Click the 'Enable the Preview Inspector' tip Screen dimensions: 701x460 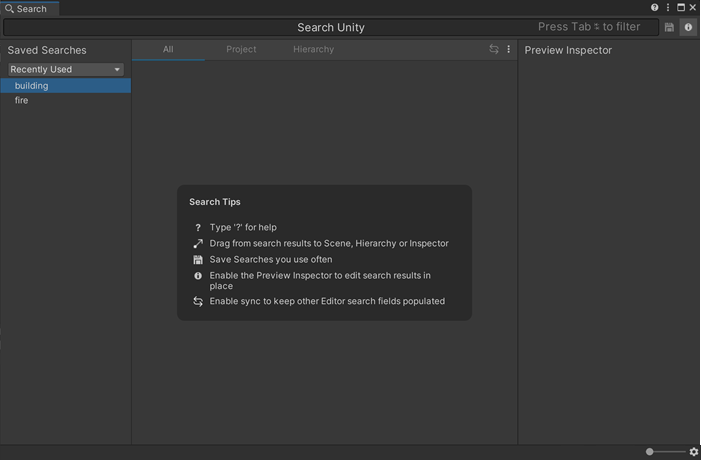click(320, 281)
